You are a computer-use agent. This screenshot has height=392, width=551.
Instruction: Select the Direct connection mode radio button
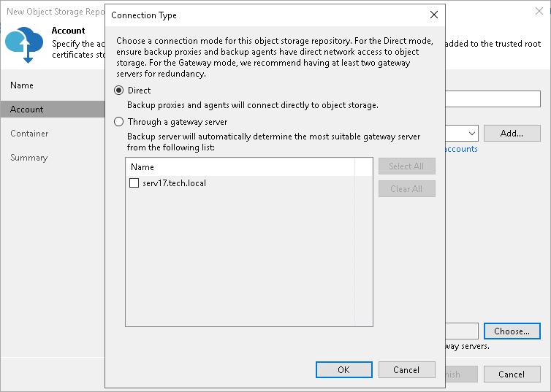click(x=119, y=91)
